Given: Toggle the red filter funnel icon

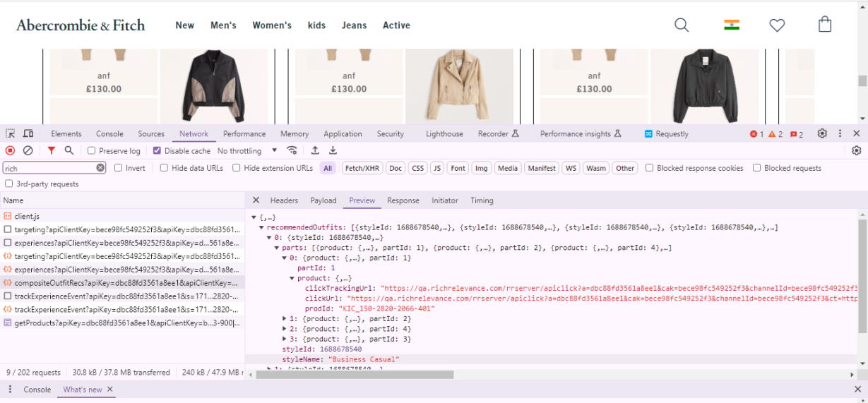Looking at the screenshot, I should pyautogui.click(x=52, y=150).
